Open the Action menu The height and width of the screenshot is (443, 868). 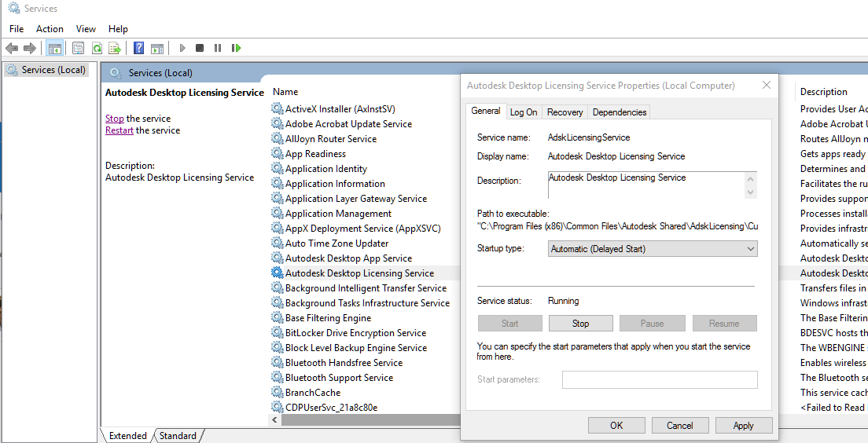[x=50, y=29]
